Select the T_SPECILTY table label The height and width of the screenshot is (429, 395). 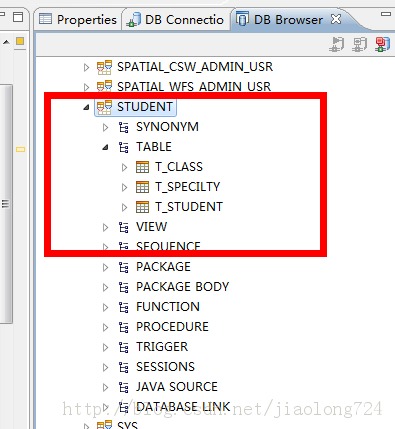(188, 187)
